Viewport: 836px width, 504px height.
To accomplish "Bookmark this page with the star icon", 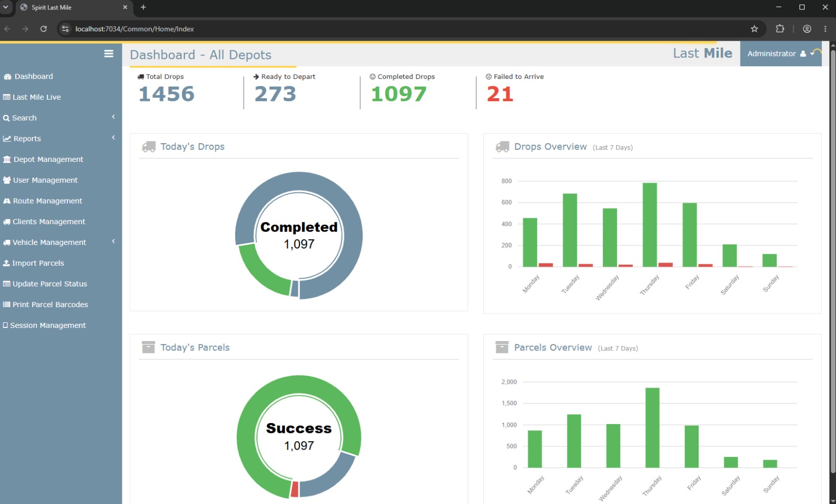I will pyautogui.click(x=754, y=29).
